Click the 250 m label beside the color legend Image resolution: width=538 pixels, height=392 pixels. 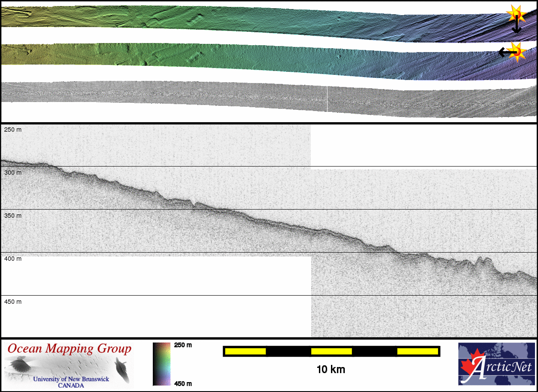click(x=183, y=345)
